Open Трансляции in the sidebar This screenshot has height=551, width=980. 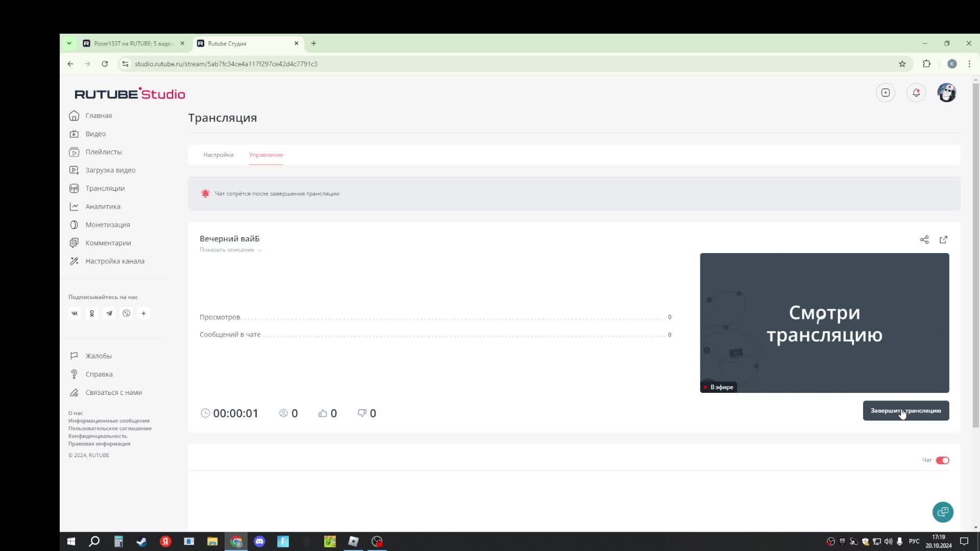click(105, 188)
